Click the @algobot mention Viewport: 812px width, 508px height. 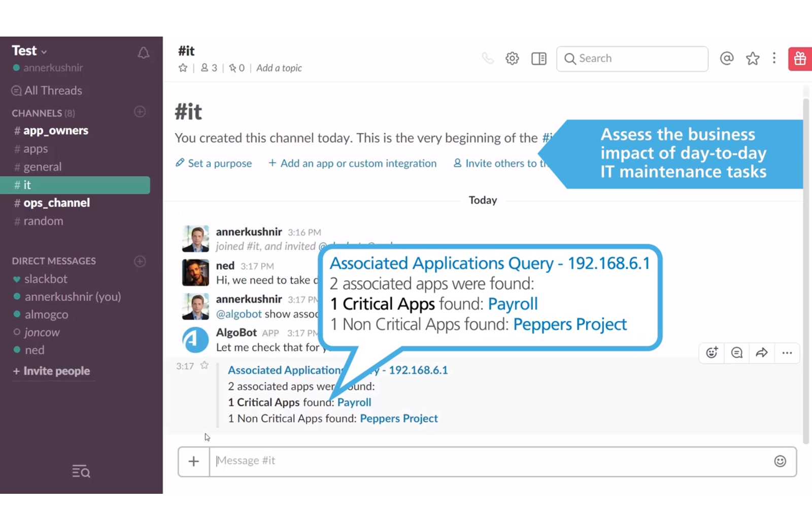(x=239, y=314)
